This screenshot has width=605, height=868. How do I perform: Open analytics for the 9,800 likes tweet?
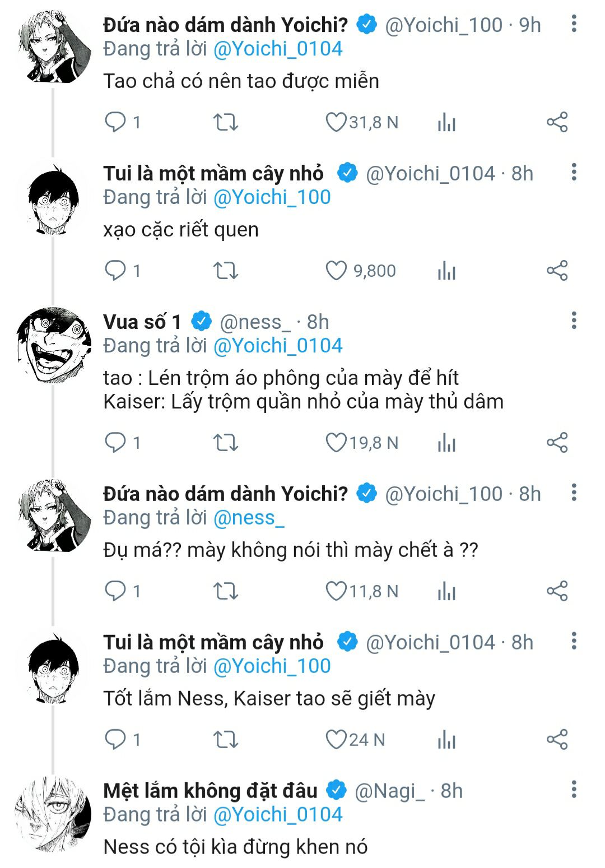pyautogui.click(x=446, y=271)
